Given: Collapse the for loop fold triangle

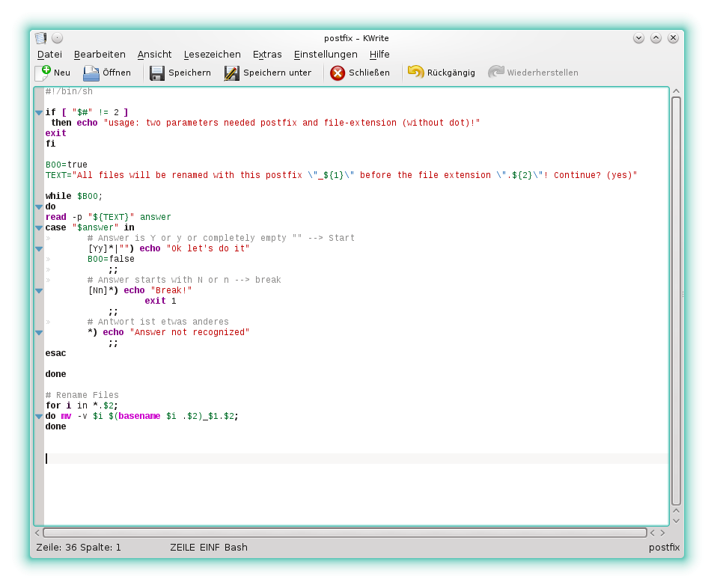Looking at the screenshot, I should [x=38, y=416].
